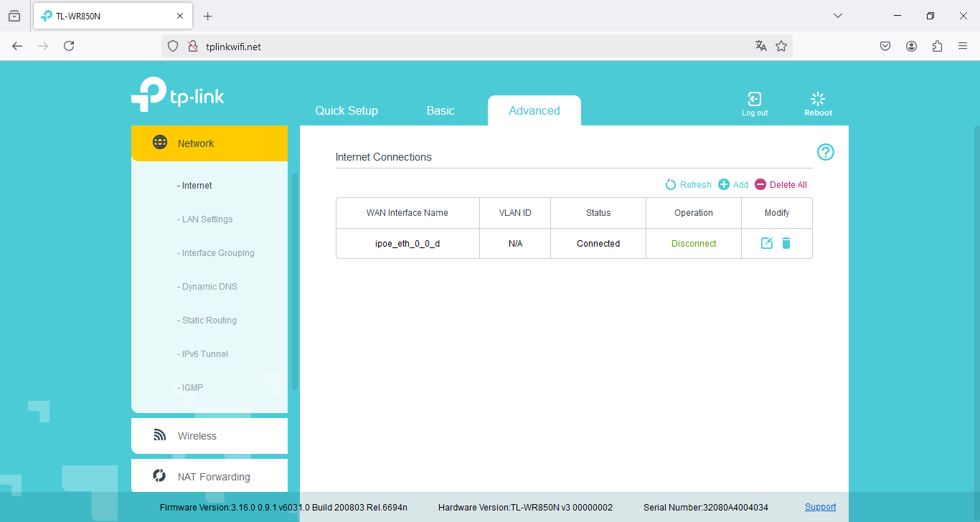Image resolution: width=980 pixels, height=522 pixels.
Task: Click Delete All connections
Action: 781,184
